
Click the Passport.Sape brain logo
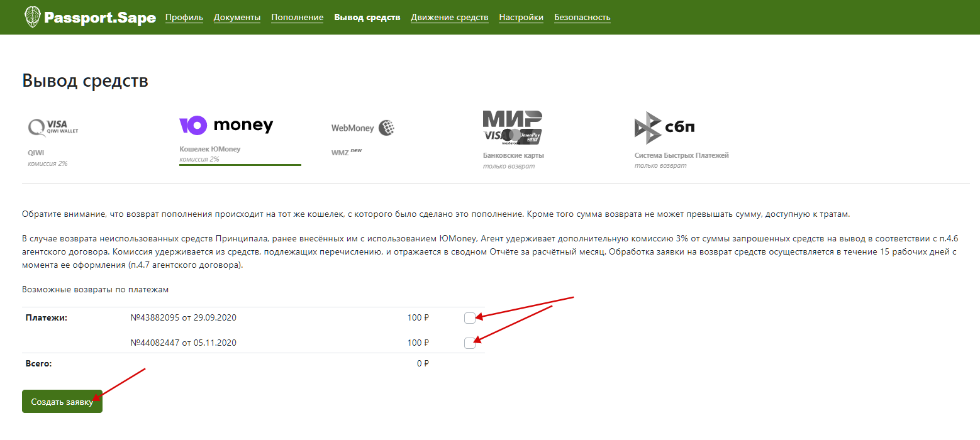(31, 18)
